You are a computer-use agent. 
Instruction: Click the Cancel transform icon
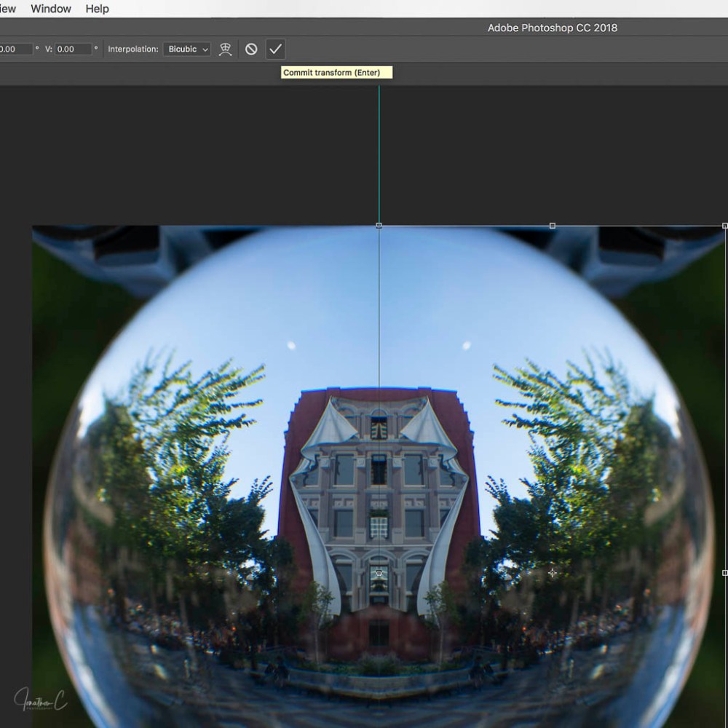click(x=251, y=49)
